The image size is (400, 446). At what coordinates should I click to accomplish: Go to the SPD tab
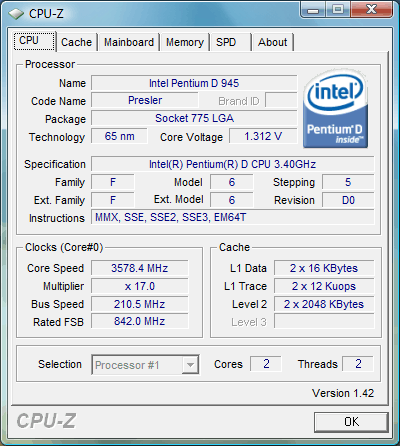230,42
